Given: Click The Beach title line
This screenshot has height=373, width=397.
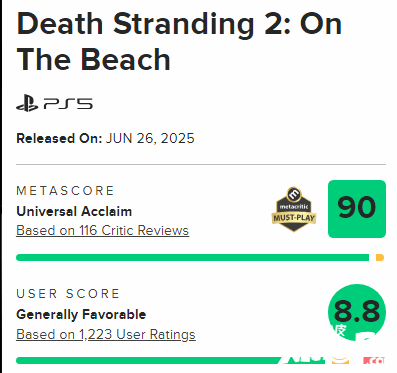Looking at the screenshot, I should click(x=93, y=60).
